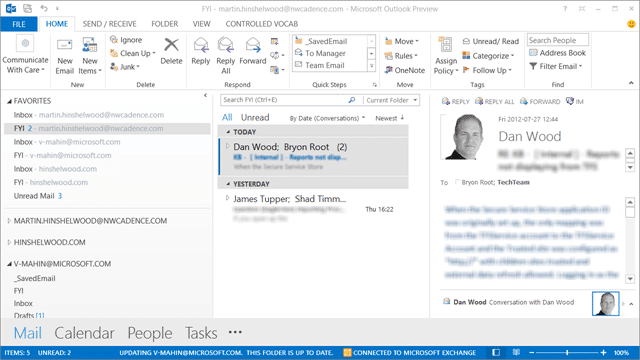Open By Date (Conversations) arrangement dropdown
Viewport: 640px width, 360px height.
(327, 118)
